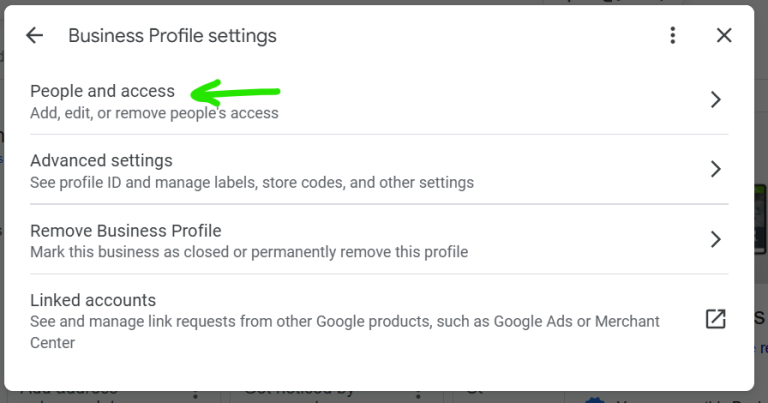Click the Remove Business Profile chevron arrow

coord(715,239)
